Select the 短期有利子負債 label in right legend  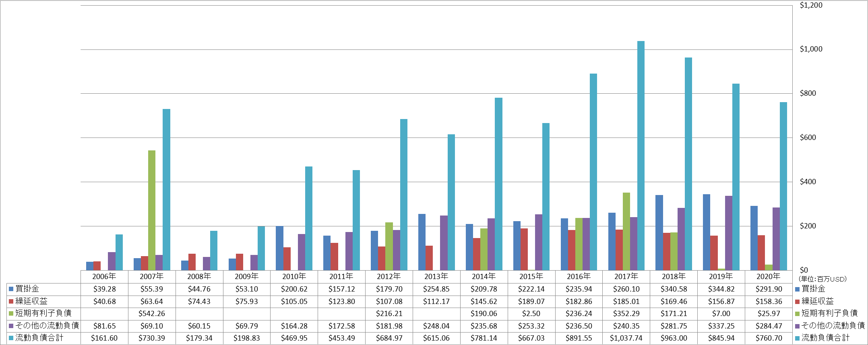pyautogui.click(x=829, y=313)
